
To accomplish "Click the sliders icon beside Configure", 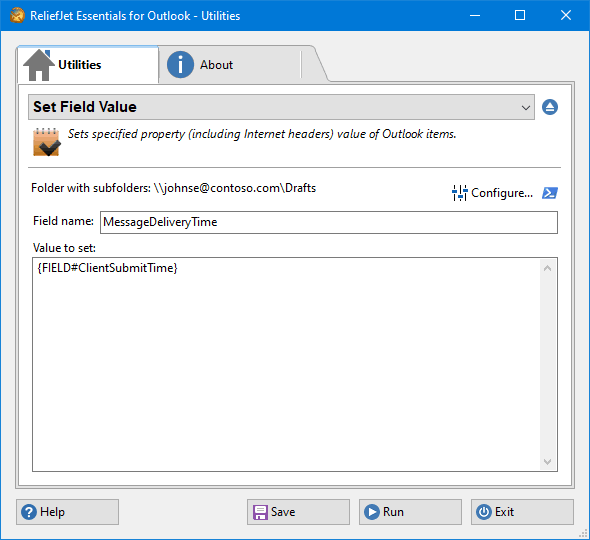I will pos(459,193).
